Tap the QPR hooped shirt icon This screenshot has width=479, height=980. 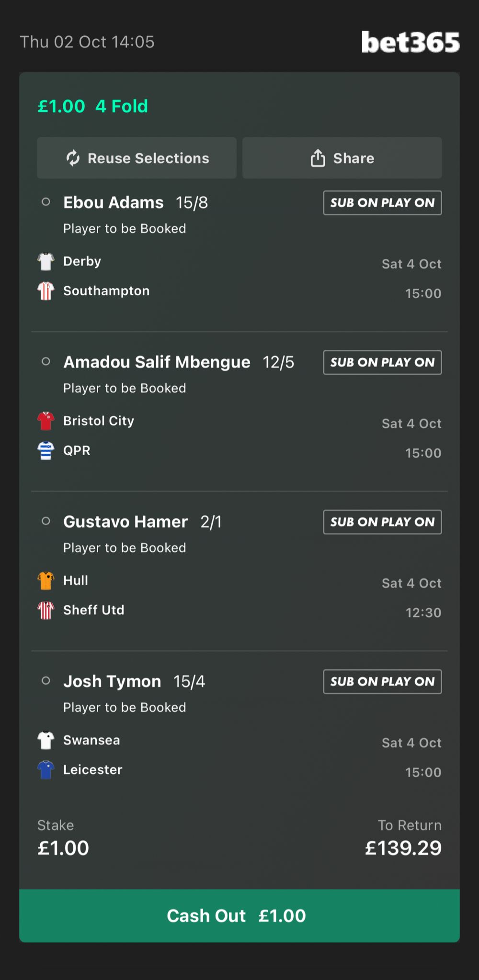46,451
